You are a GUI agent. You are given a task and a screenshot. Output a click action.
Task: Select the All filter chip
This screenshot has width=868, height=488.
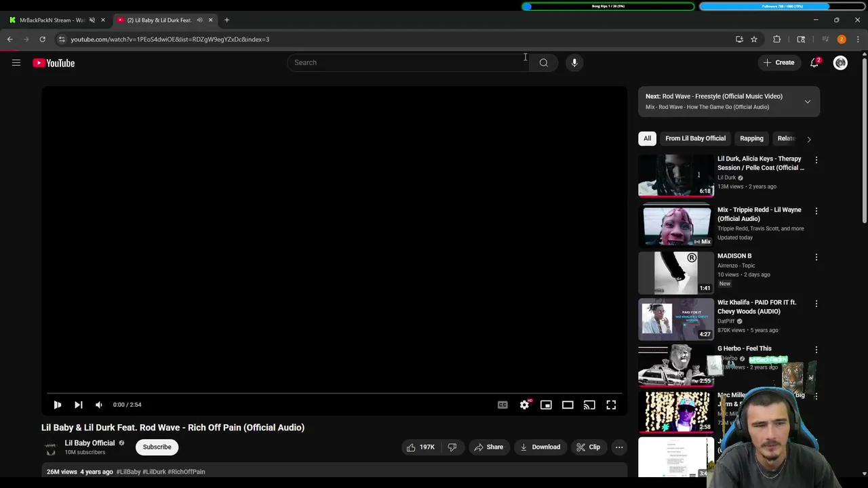pos(647,138)
